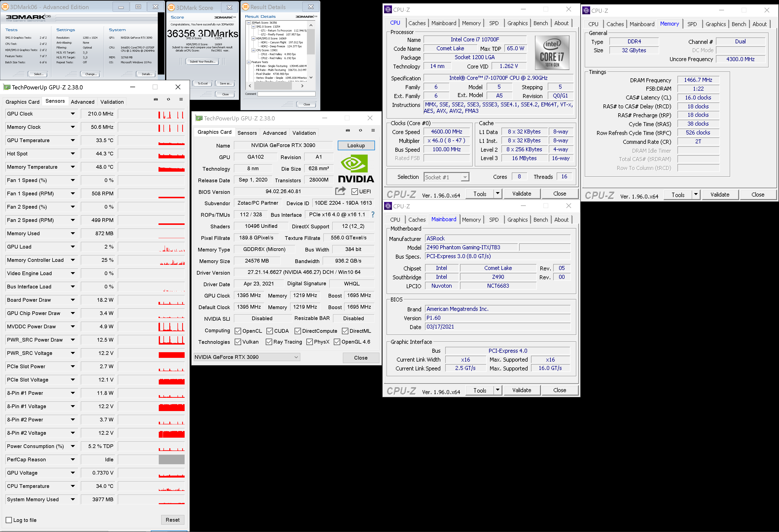Click the CPU-Z title icon in the Memory window

point(586,10)
